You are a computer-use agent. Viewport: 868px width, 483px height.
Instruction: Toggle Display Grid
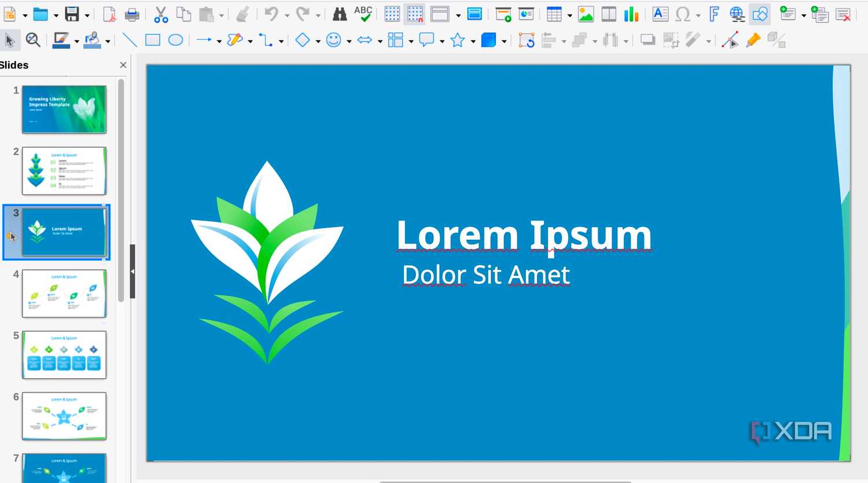point(392,14)
